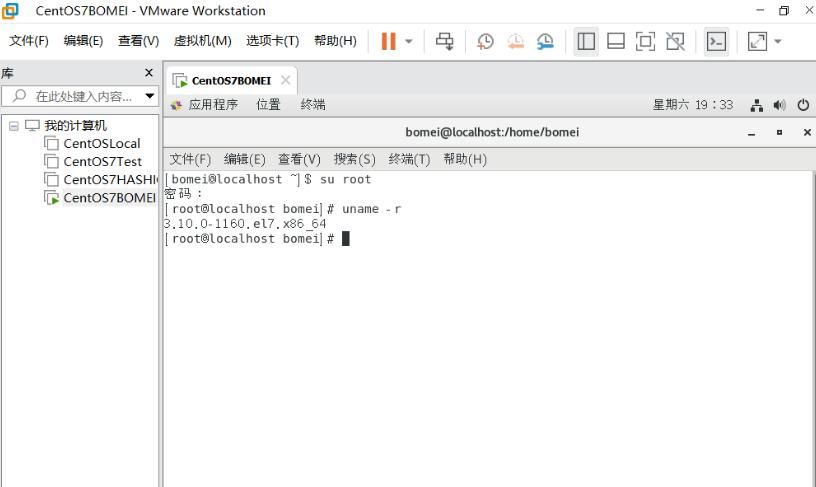Open the library search filter dropdown
Viewport: 816px width, 487px height.
(x=149, y=96)
